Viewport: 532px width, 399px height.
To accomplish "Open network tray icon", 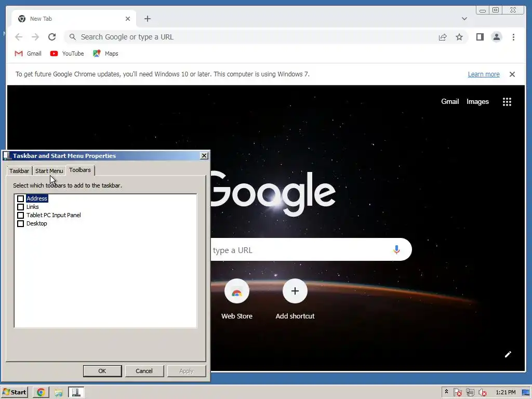I will point(470,393).
